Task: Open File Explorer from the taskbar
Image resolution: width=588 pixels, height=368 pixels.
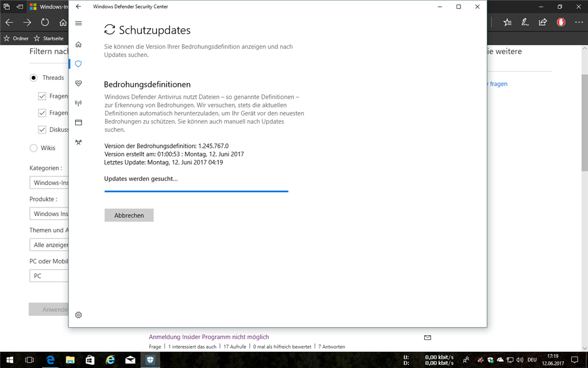Action: point(70,360)
